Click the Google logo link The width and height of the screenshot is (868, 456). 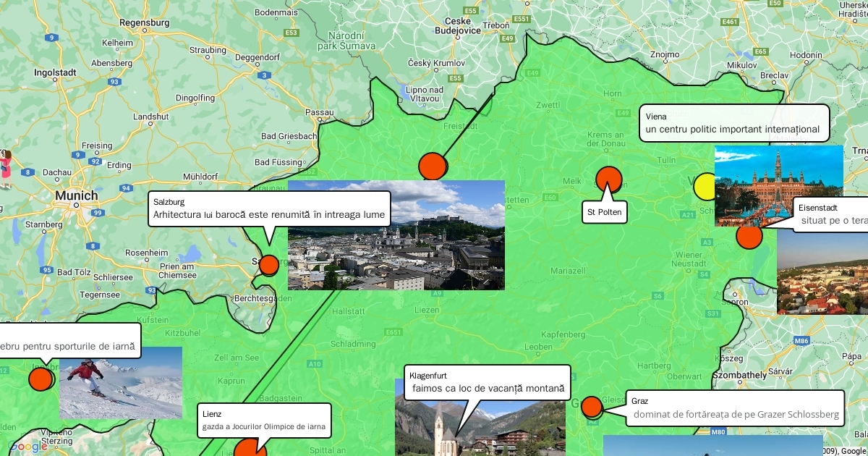(29, 447)
